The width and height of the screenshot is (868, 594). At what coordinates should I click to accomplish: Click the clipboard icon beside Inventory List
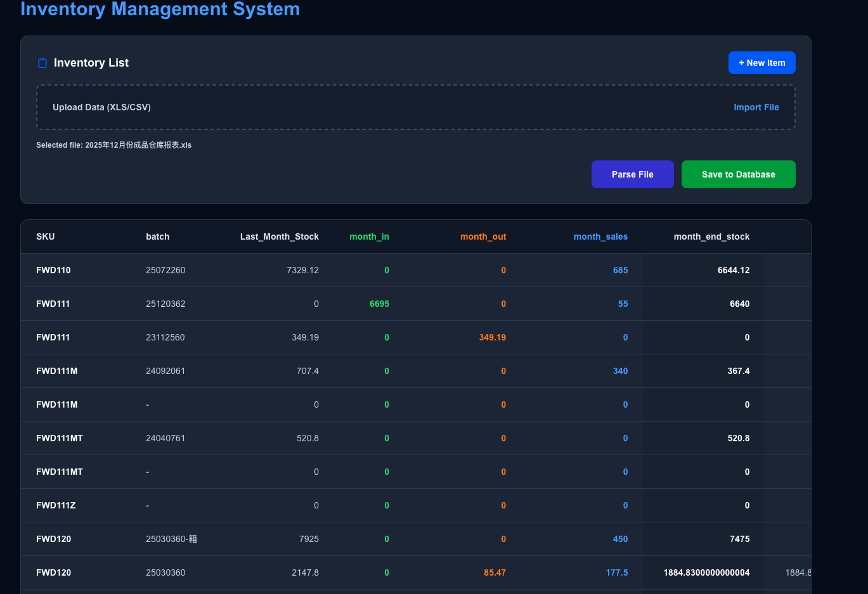coord(42,63)
